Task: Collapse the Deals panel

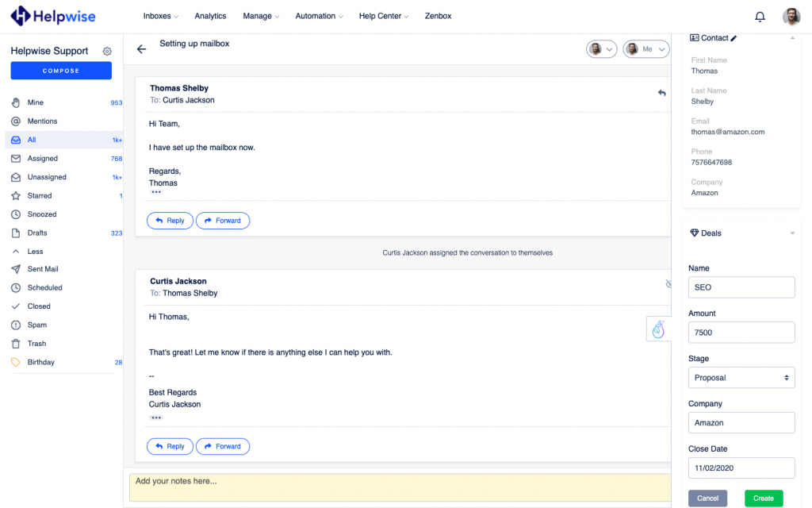Action: pos(792,233)
